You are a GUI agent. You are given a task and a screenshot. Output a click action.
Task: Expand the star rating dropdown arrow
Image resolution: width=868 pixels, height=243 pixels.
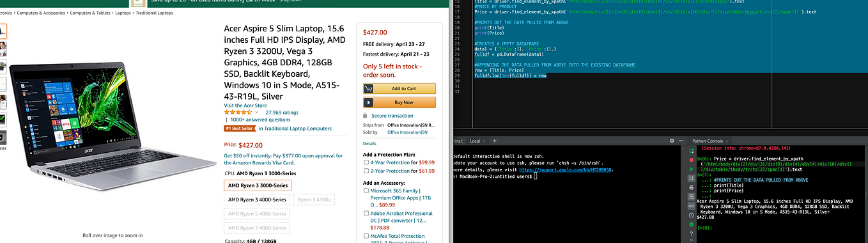[x=257, y=113]
